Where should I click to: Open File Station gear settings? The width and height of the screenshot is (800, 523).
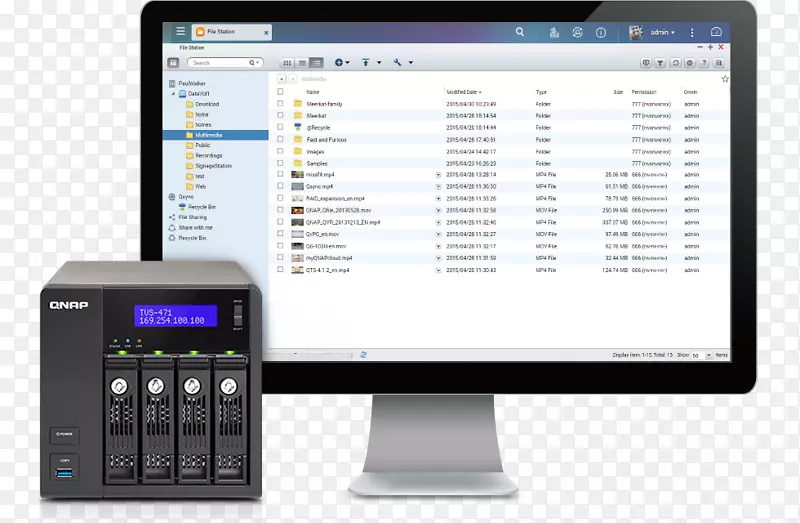690,63
